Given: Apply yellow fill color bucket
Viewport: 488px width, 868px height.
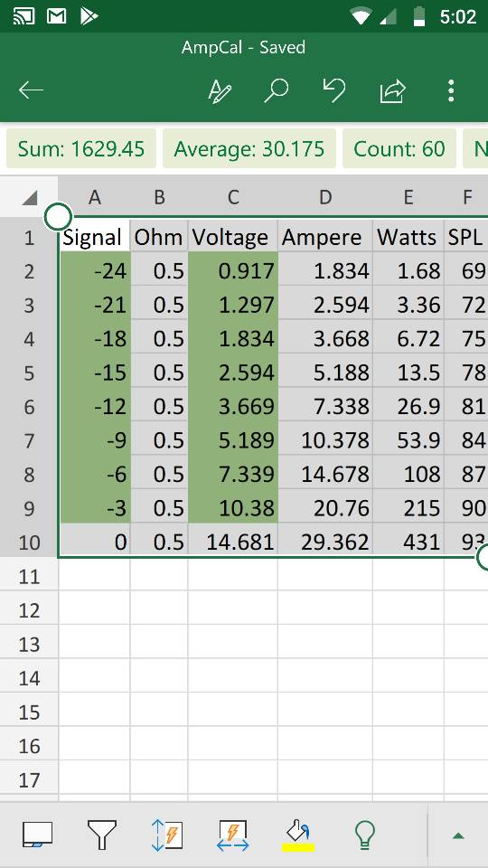Looking at the screenshot, I should pyautogui.click(x=297, y=835).
